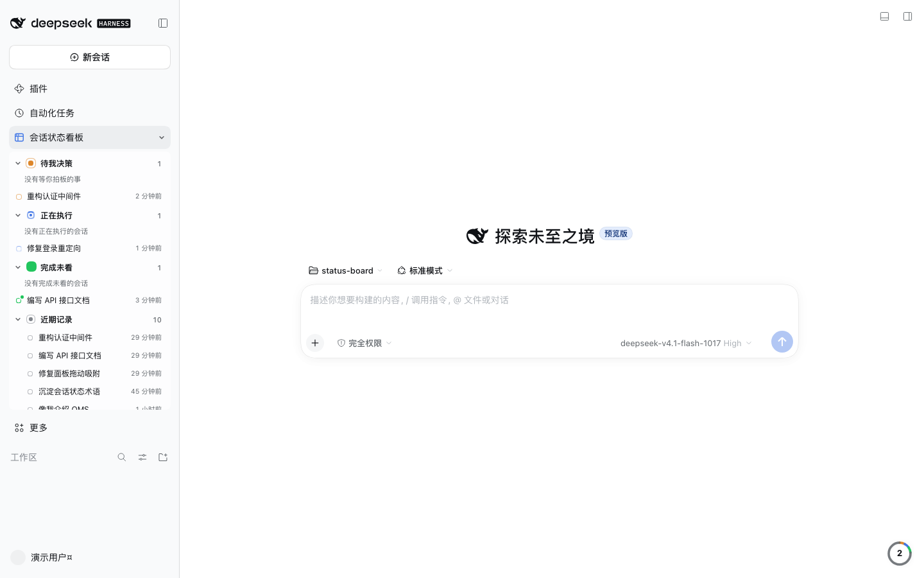Image resolution: width=924 pixels, height=578 pixels.
Task: Click the plus attachment button
Action: pyautogui.click(x=315, y=343)
